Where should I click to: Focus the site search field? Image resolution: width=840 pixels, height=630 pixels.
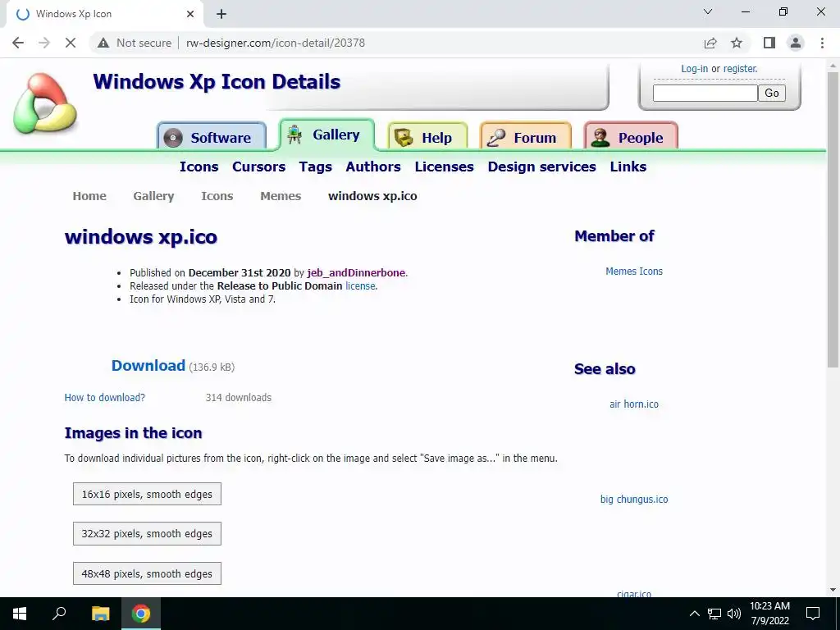[x=705, y=94]
